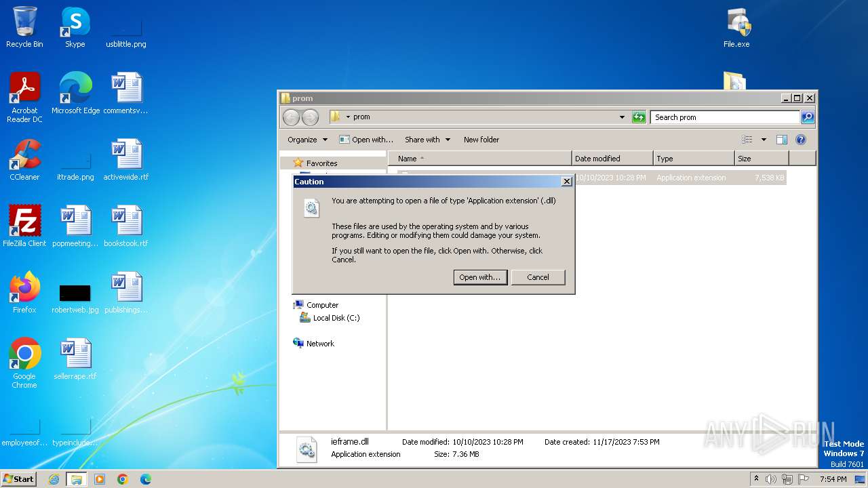Select the Acrobat Reader DC shortcut

(24, 97)
